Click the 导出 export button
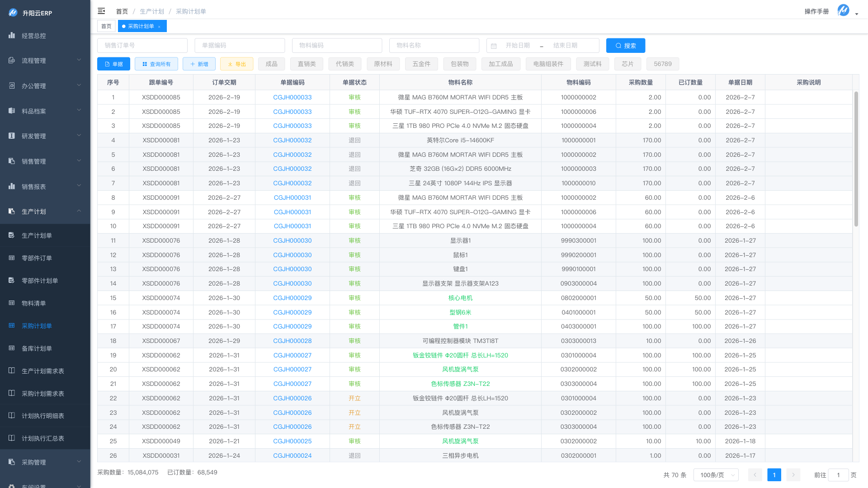Screen dimensions: 868x488 (236, 64)
